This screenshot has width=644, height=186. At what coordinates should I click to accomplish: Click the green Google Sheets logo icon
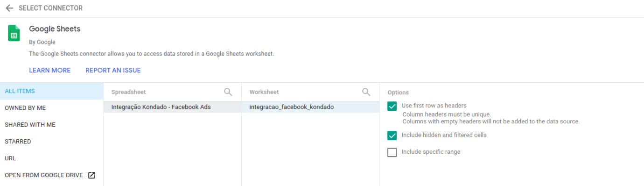14,33
